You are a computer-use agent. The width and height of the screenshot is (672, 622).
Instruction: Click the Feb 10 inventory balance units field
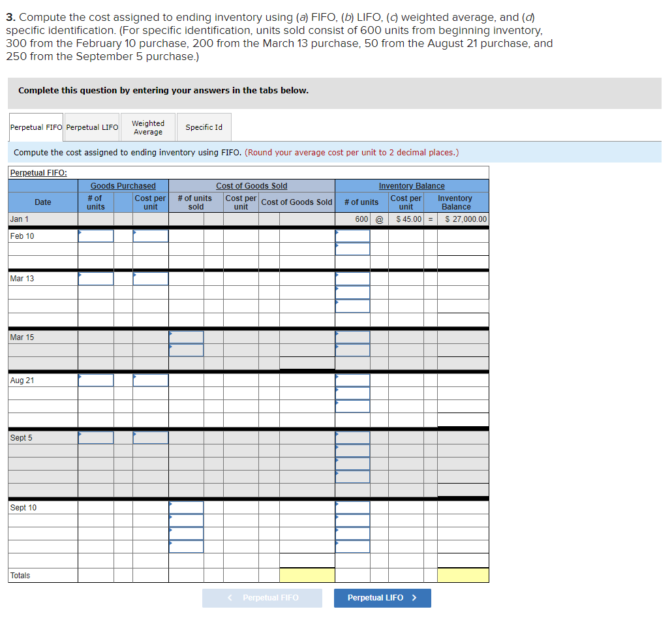point(352,236)
